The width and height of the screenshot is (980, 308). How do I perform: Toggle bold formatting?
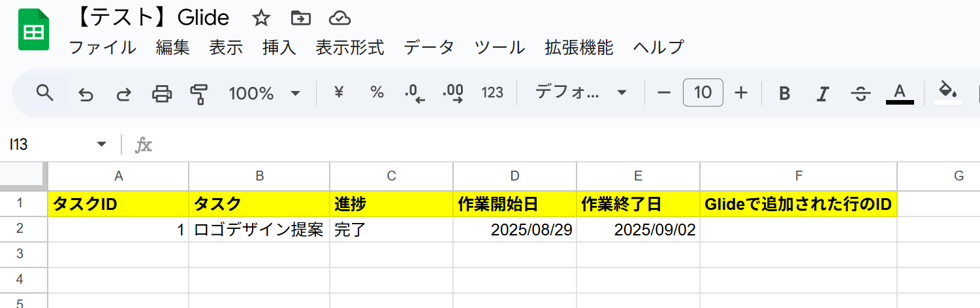pyautogui.click(x=785, y=94)
